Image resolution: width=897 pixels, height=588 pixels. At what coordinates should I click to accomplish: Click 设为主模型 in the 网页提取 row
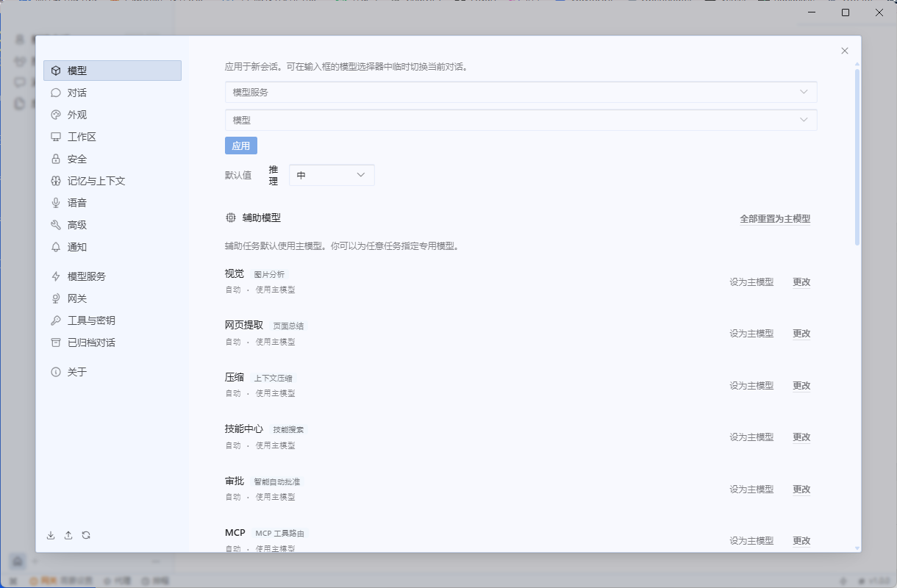point(751,333)
